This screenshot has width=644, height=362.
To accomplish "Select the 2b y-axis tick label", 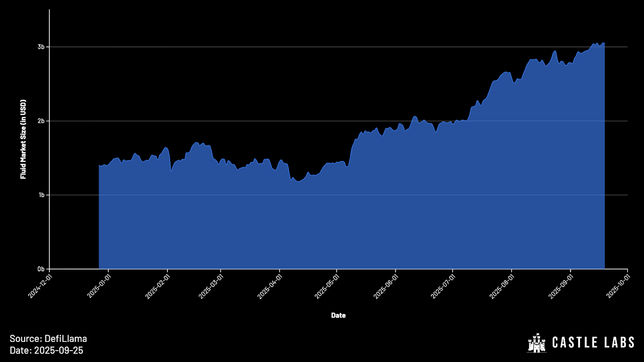I will 41,121.
